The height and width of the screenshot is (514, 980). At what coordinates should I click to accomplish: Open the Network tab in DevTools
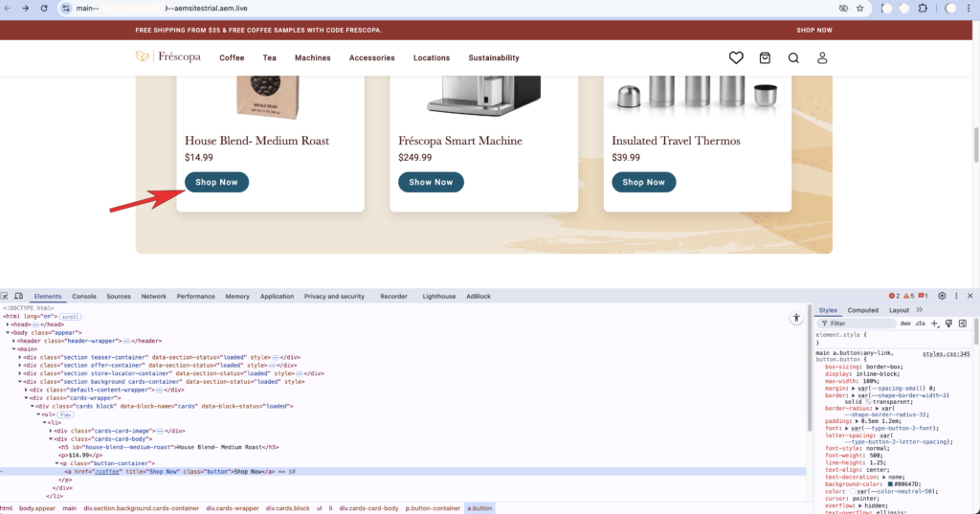[x=153, y=297]
